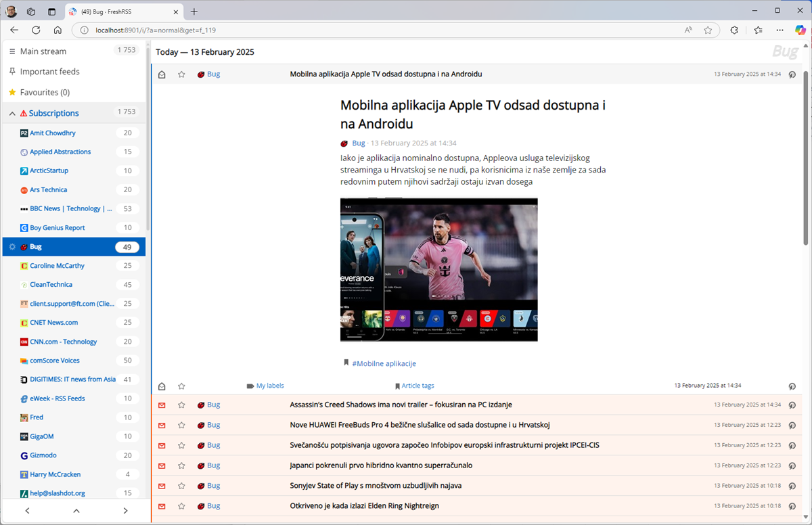The image size is (812, 525).
Task: Select the (49) Bug - FreshRSS browser tab
Action: coord(124,12)
